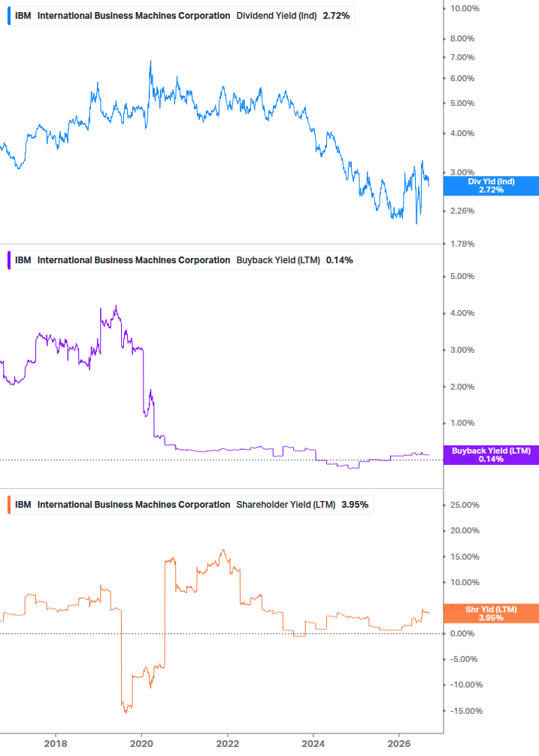Click the 2020 label on the time axis
This screenshot has width=539, height=756.
pos(141,743)
